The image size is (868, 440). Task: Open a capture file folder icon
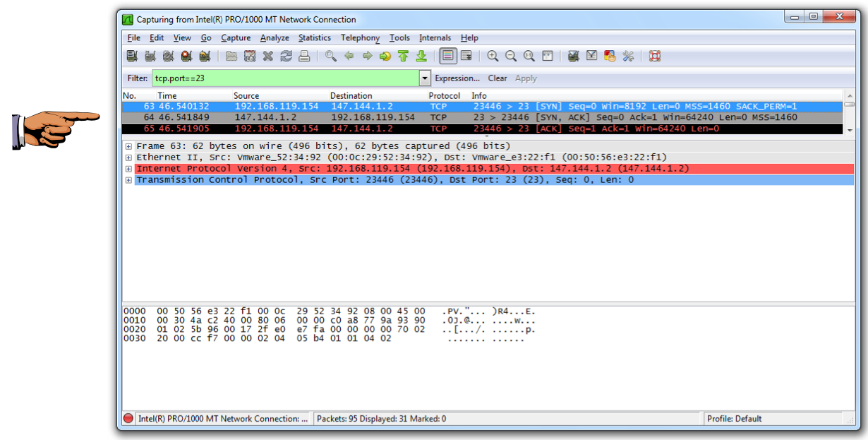tap(231, 57)
